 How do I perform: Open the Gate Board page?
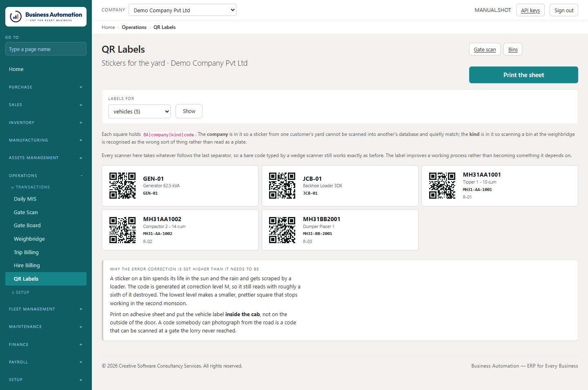[46, 226]
